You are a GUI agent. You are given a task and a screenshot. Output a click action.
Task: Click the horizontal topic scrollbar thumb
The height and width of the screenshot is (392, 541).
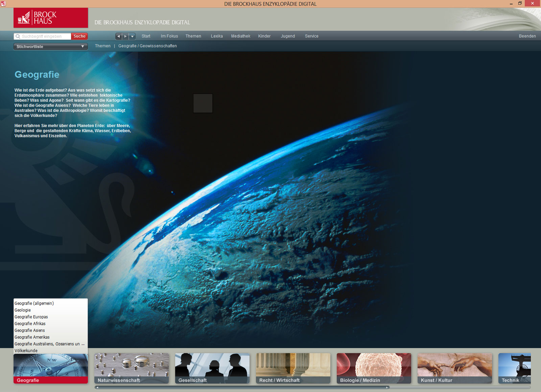click(242, 388)
